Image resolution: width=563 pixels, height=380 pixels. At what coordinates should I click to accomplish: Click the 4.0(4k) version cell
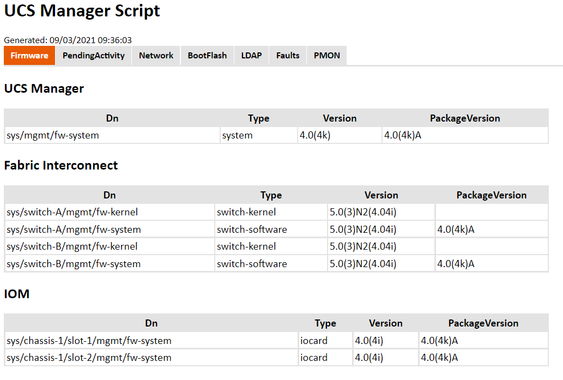click(x=340, y=135)
